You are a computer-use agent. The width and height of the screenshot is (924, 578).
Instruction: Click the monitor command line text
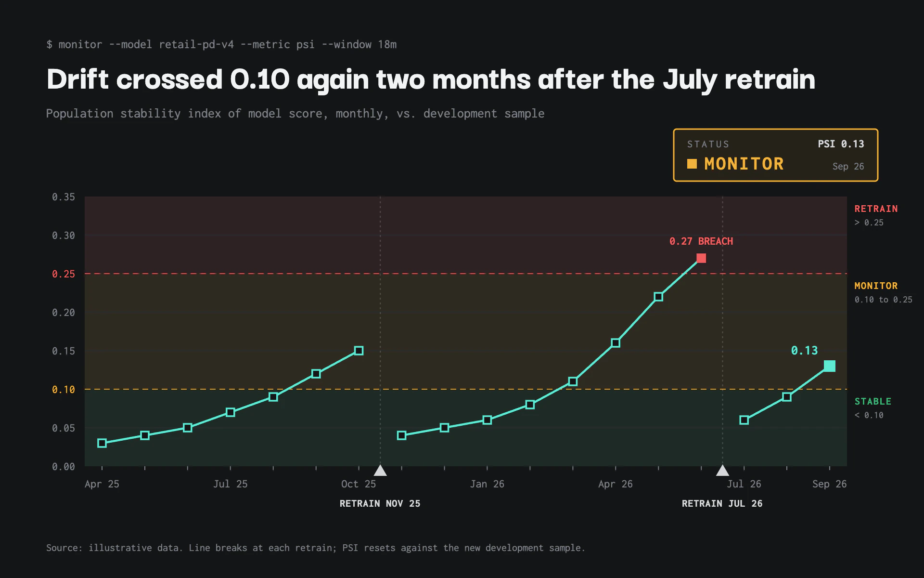pos(221,44)
